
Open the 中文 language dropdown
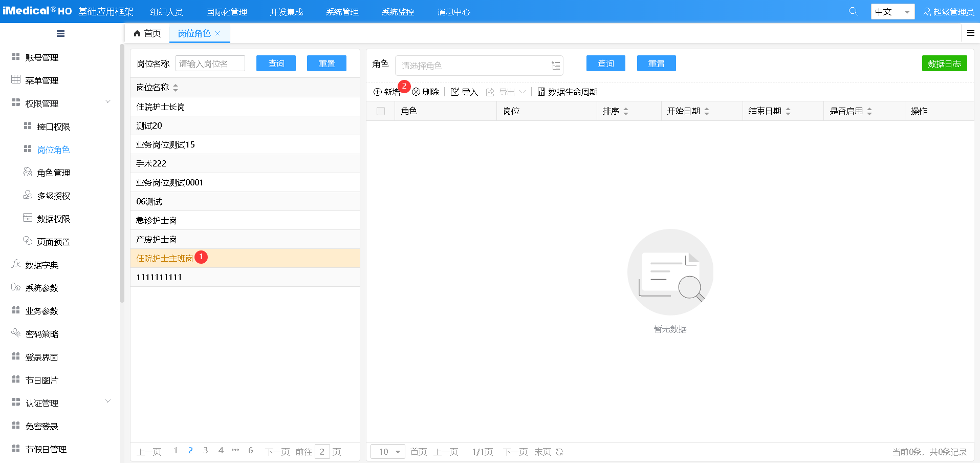[892, 12]
